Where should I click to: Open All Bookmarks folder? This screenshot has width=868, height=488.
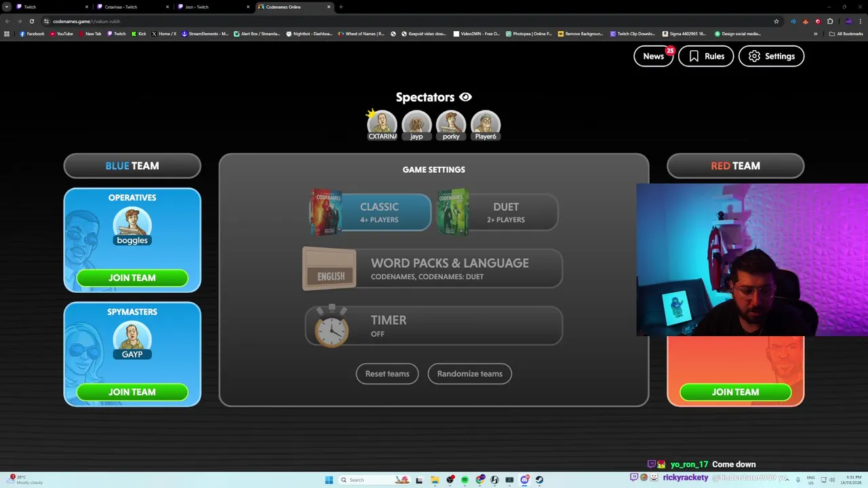tap(846, 34)
